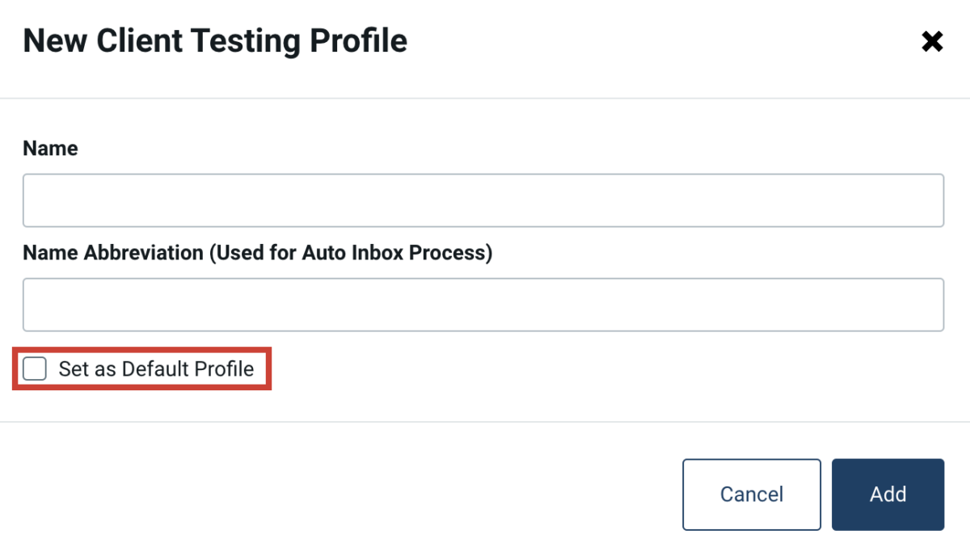
Task: Create the new profile via Add
Action: (887, 494)
